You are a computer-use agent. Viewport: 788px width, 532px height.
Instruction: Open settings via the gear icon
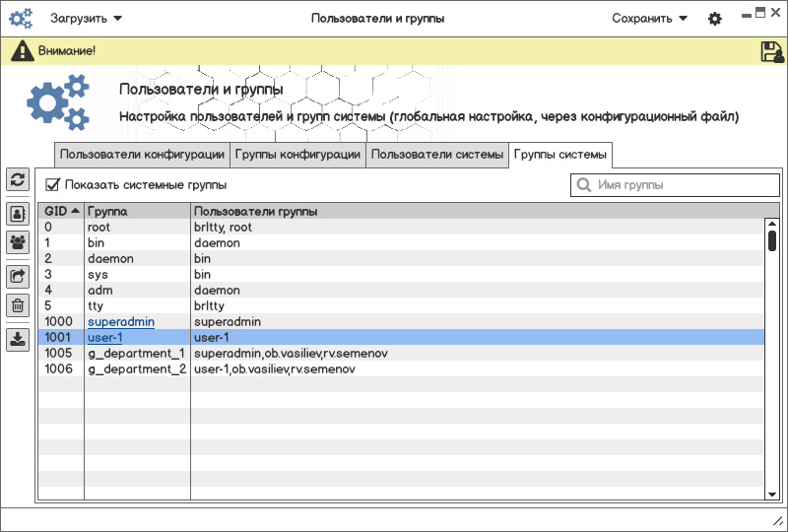point(715,19)
